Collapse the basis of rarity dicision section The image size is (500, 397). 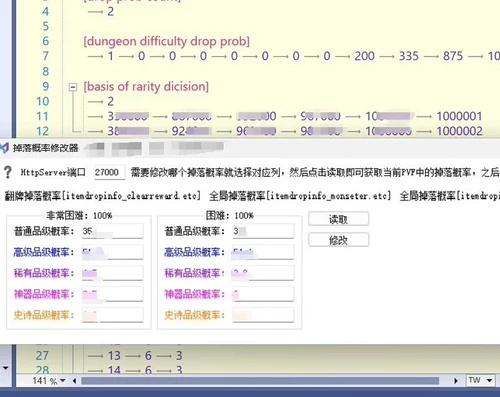tap(73, 87)
